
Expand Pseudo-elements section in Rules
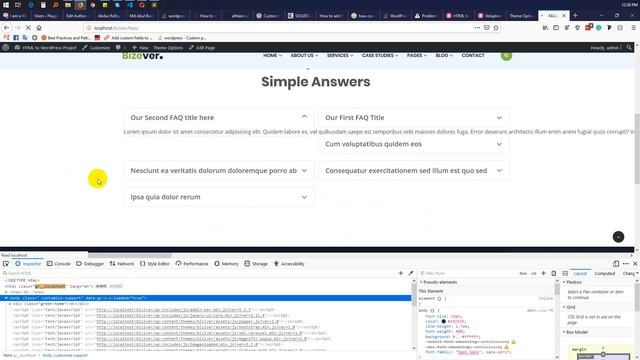pos(438,282)
